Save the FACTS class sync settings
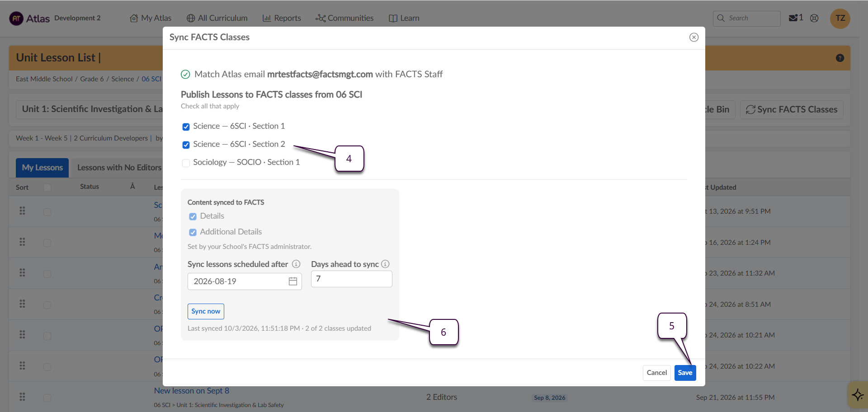Image resolution: width=868 pixels, height=412 pixels. [685, 373]
